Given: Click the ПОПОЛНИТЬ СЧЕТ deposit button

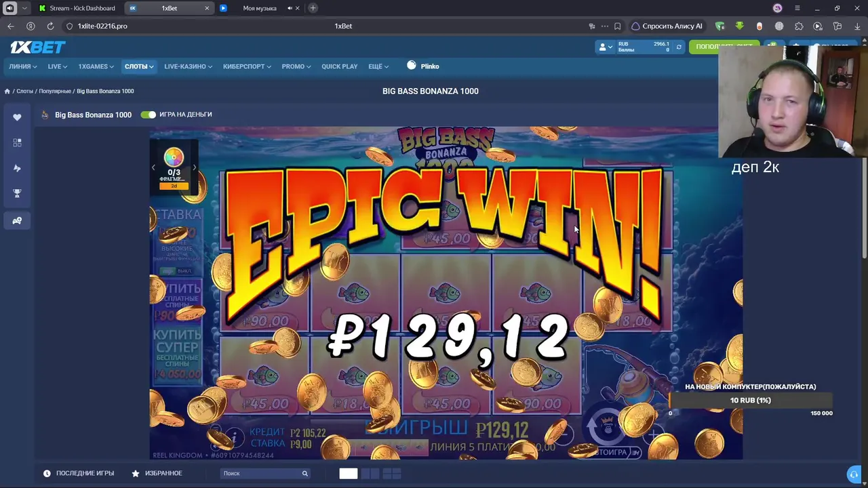Looking at the screenshot, I should tap(724, 47).
